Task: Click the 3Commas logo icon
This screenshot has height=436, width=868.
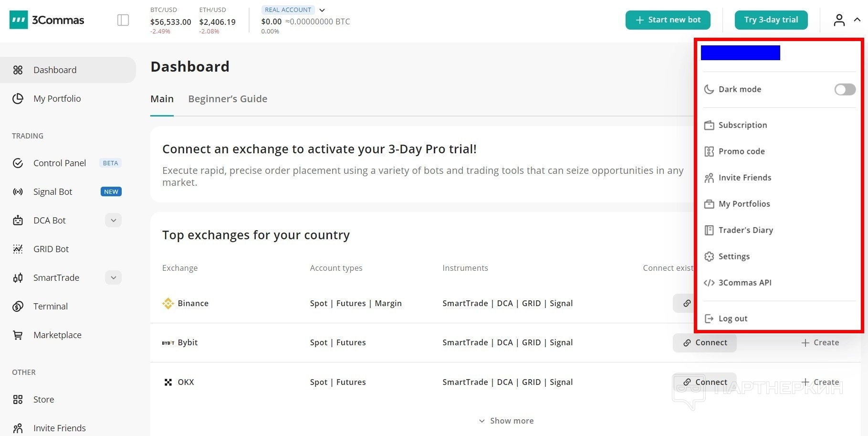Action: point(19,20)
